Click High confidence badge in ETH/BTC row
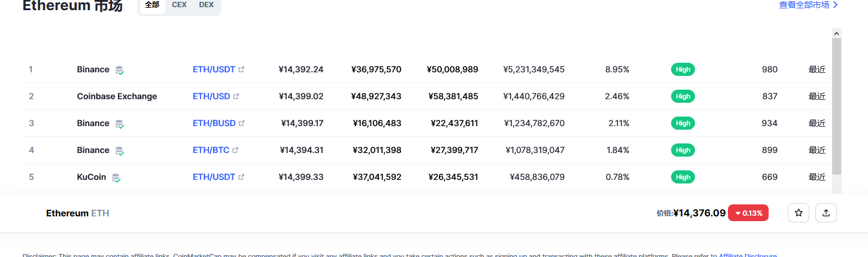Image resolution: width=868 pixels, height=257 pixels. (683, 150)
